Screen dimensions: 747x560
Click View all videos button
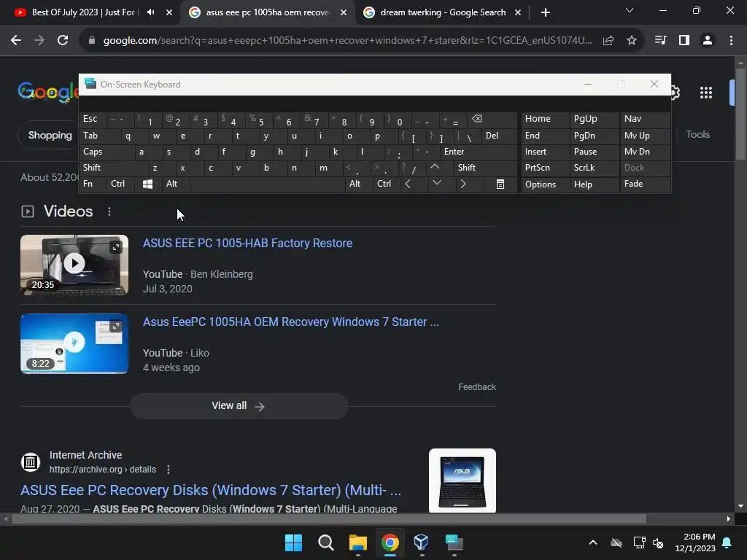coord(239,406)
